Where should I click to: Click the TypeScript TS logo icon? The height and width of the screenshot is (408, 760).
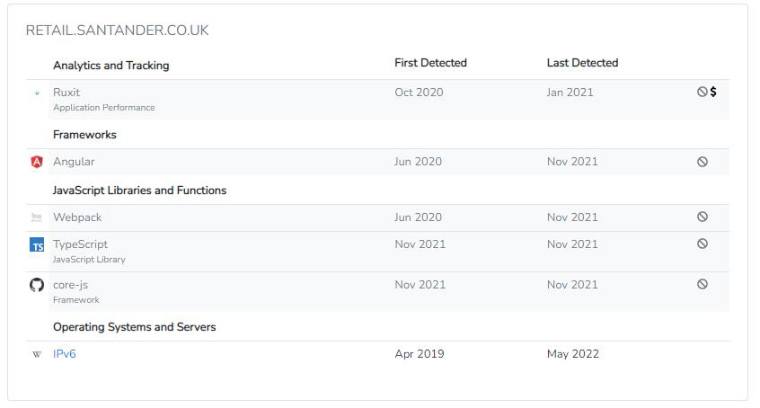click(37, 245)
